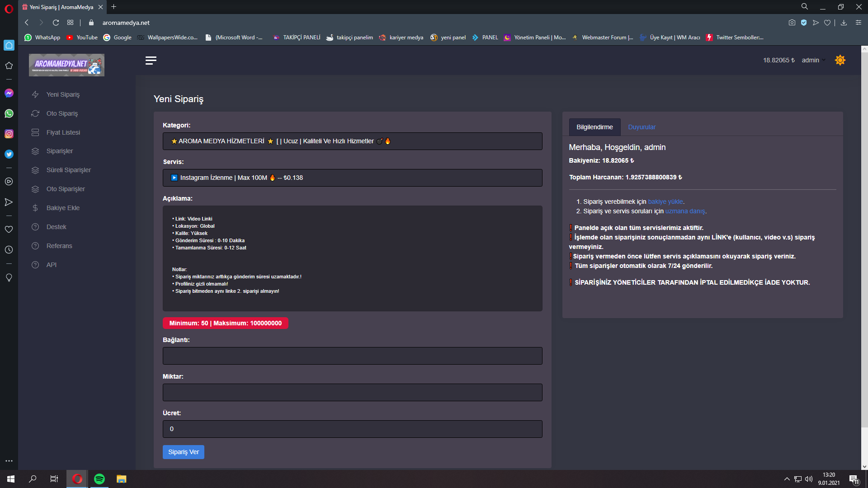
Task: Expand the admin user dropdown
Action: [813, 60]
